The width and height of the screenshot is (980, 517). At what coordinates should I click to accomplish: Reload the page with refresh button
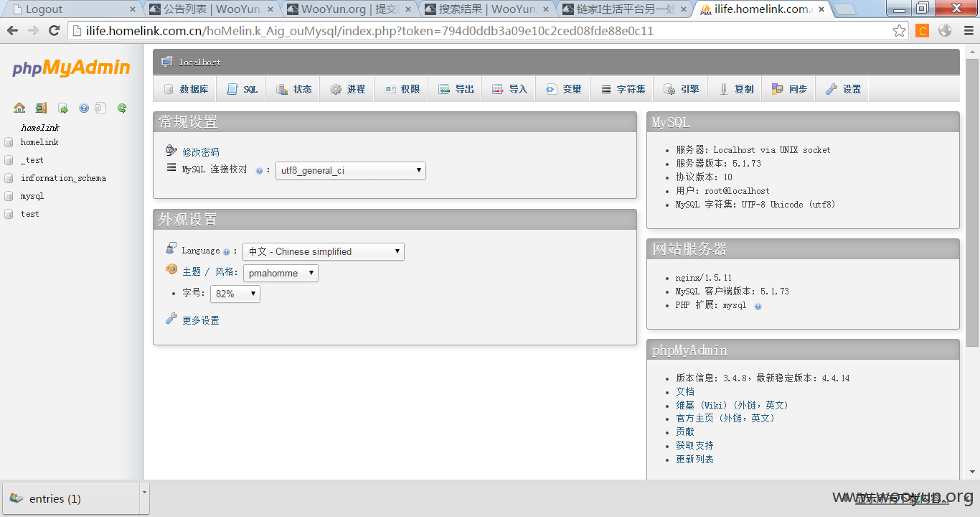pyautogui.click(x=54, y=31)
